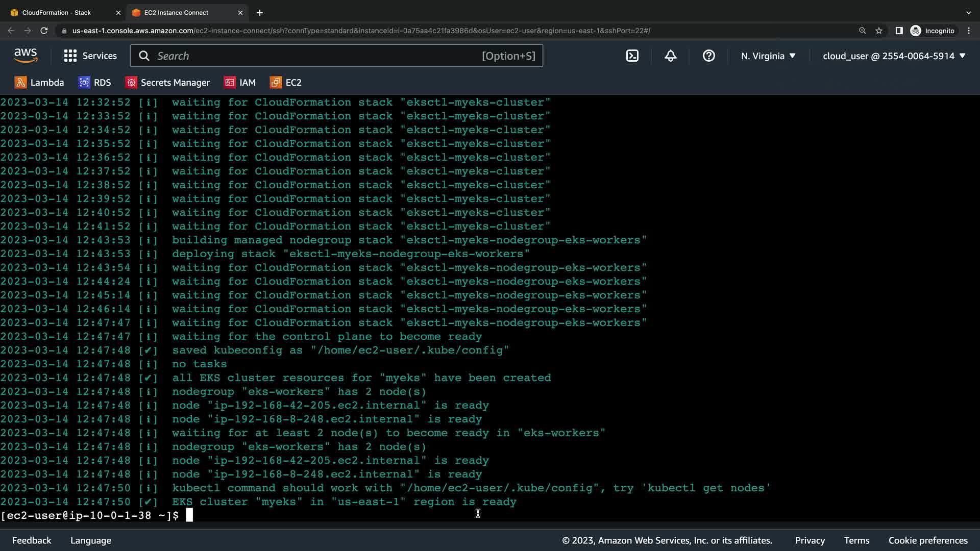This screenshot has height=551, width=980.
Task: Reload the page
Action: click(44, 31)
